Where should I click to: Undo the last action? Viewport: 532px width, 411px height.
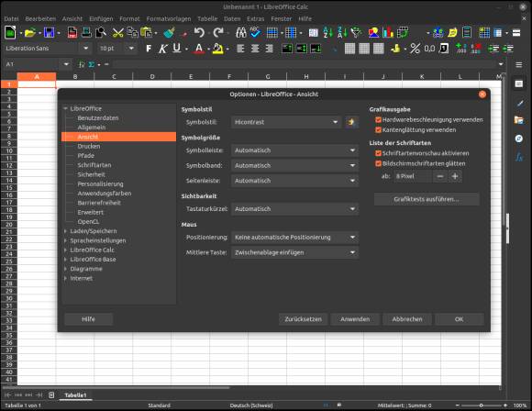pos(200,33)
